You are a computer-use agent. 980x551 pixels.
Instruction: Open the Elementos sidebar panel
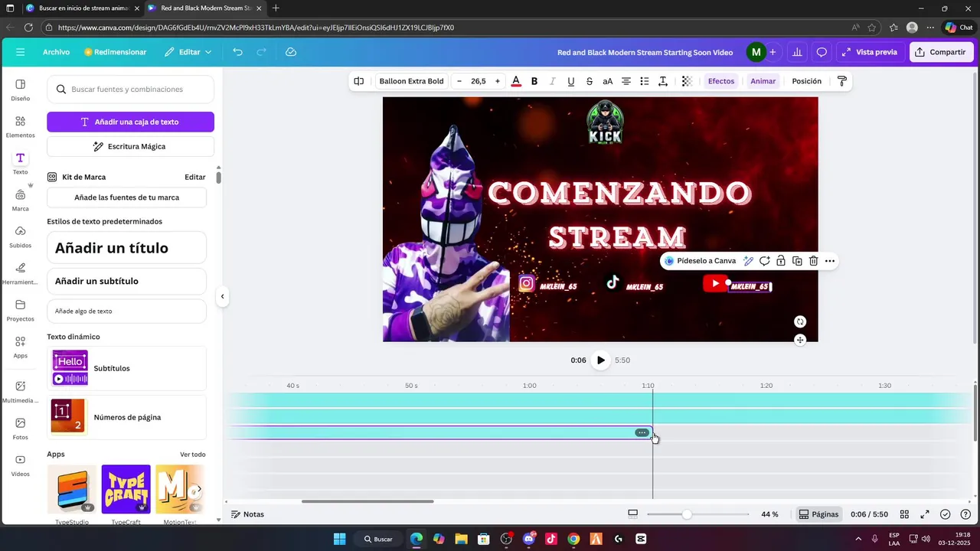[x=21, y=126]
